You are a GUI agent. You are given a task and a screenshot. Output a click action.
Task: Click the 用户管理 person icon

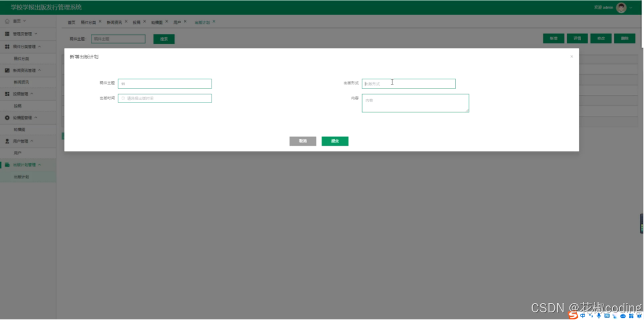point(7,141)
